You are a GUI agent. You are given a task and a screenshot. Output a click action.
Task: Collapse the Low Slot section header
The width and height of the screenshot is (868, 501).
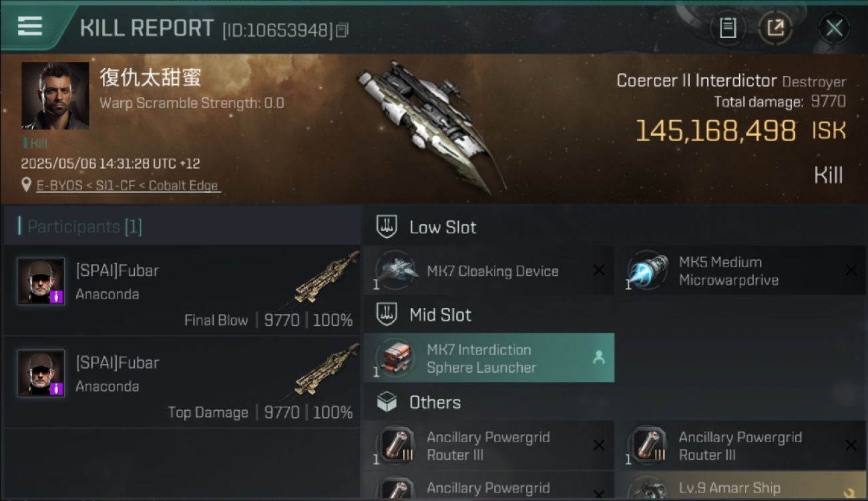click(x=614, y=226)
